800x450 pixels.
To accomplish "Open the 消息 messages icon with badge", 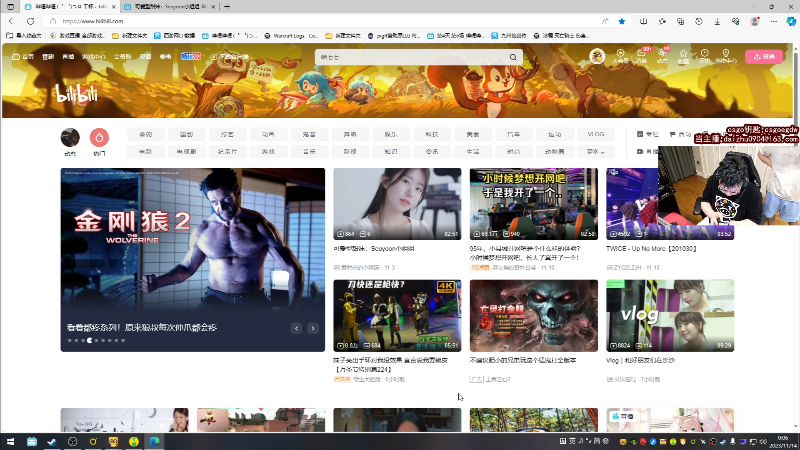I will (642, 56).
